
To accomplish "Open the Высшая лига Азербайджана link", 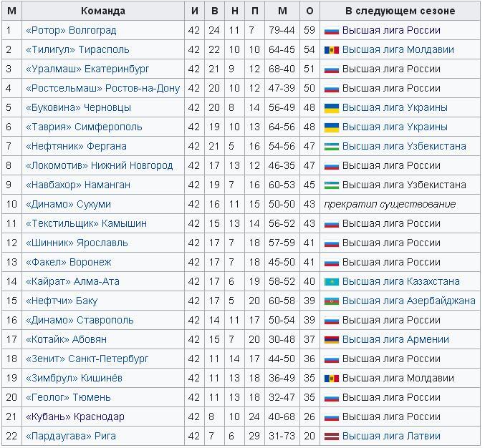I will (408, 301).
